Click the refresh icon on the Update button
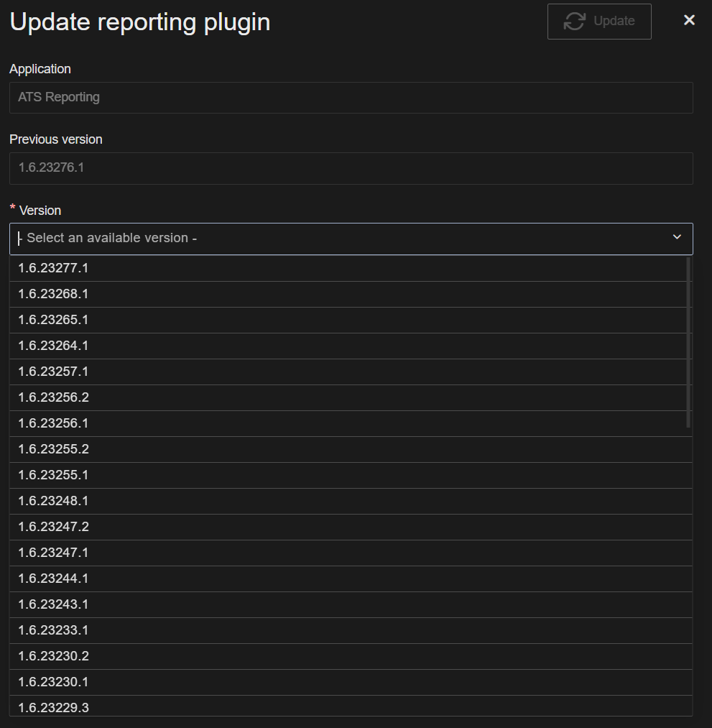Screen dimensions: 712x728 [574, 21]
